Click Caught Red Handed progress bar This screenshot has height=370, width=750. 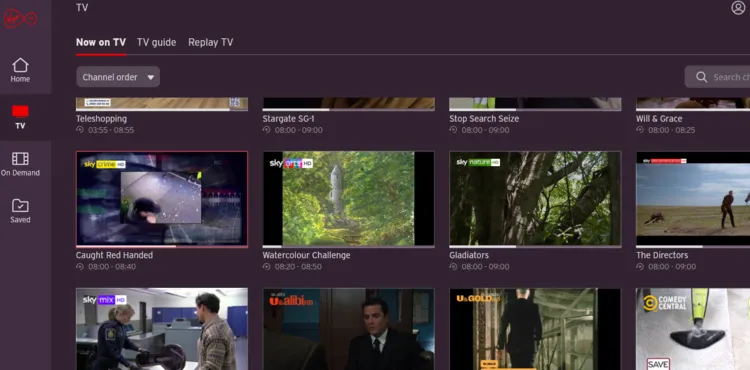point(162,247)
